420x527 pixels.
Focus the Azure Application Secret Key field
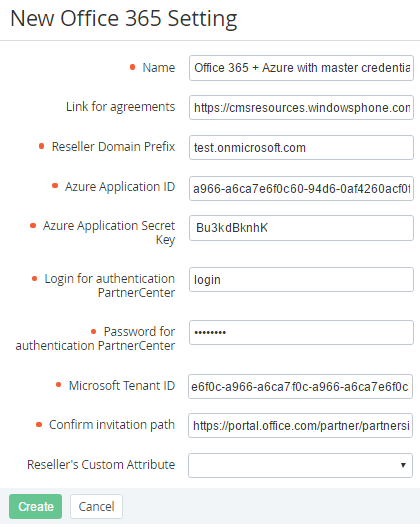click(301, 228)
